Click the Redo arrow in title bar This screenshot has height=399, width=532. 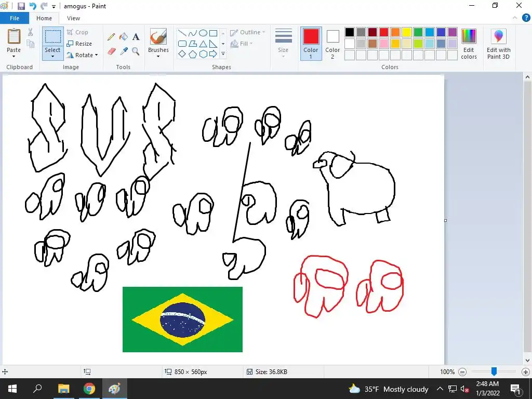coord(44,6)
